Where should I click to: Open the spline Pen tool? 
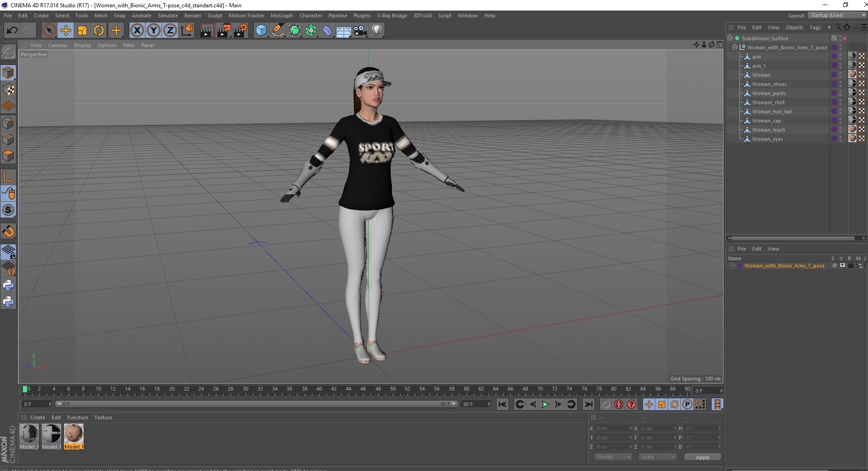click(x=278, y=31)
